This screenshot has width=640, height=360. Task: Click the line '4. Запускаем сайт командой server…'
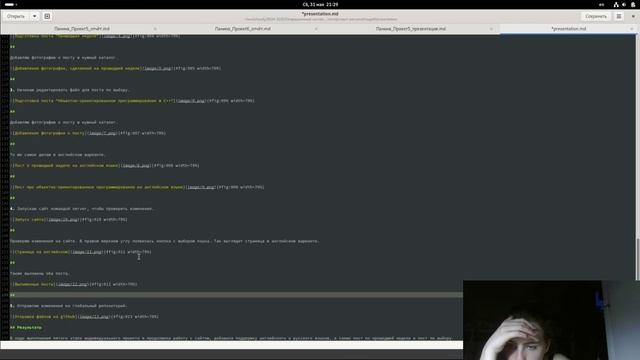click(x=82, y=209)
